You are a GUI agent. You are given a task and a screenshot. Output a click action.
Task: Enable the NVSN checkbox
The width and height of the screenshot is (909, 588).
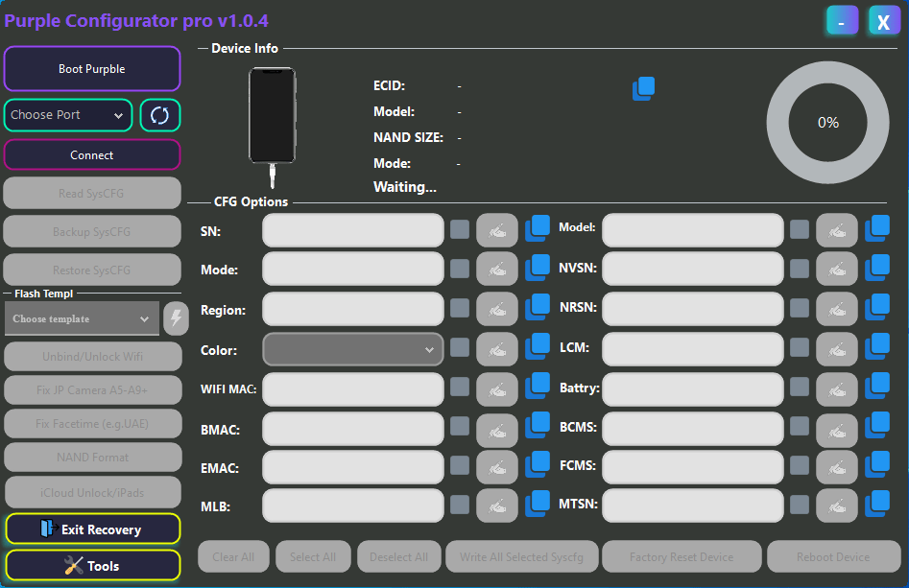tap(799, 269)
